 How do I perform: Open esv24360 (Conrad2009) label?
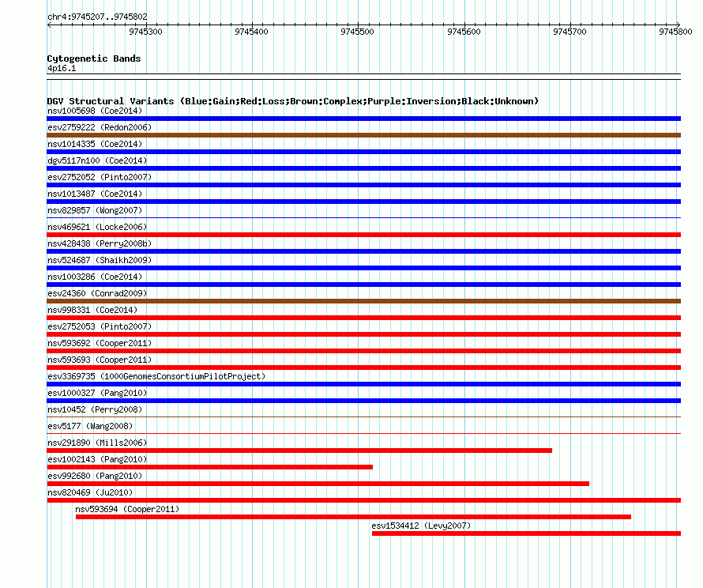tap(97, 293)
